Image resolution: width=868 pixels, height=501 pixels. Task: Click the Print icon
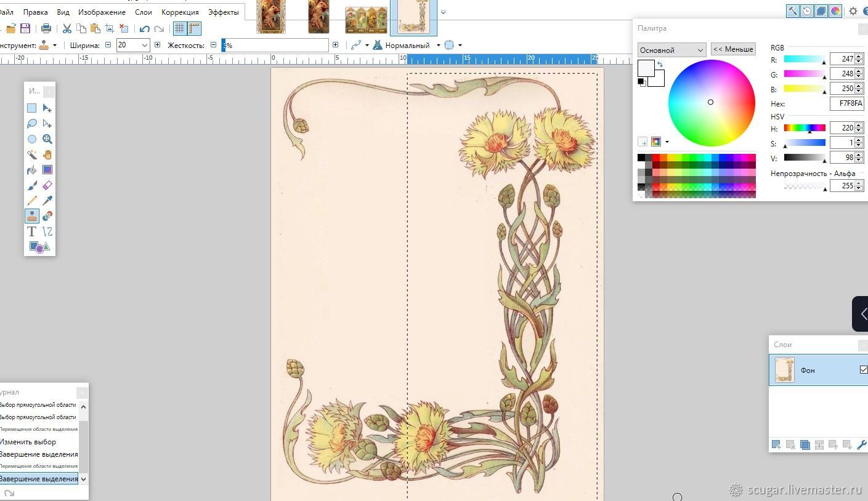pos(46,28)
